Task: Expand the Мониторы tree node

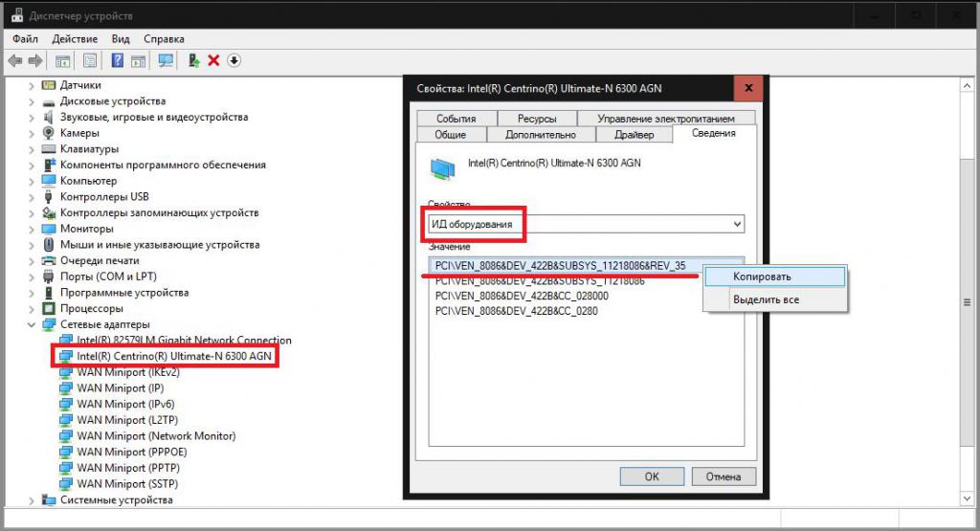Action: [32, 229]
